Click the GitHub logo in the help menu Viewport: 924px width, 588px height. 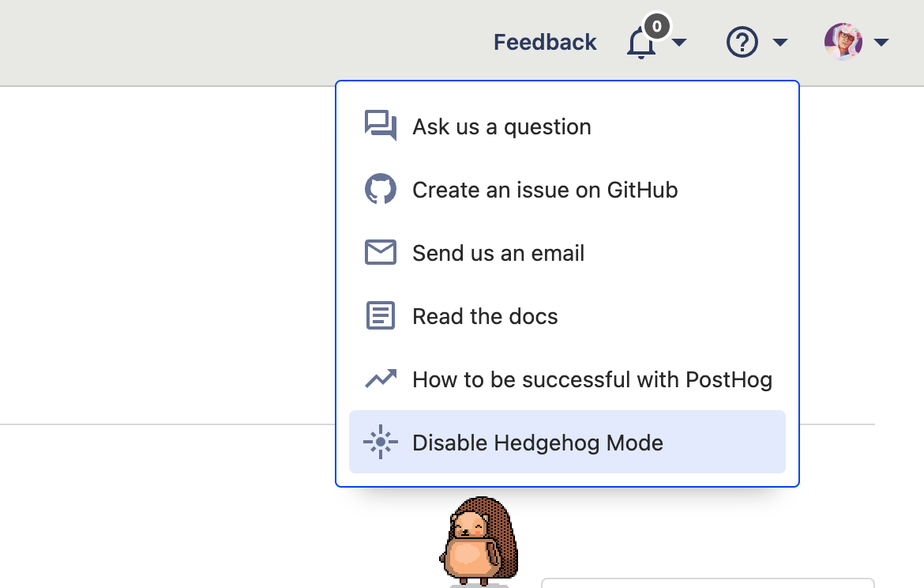tap(381, 189)
